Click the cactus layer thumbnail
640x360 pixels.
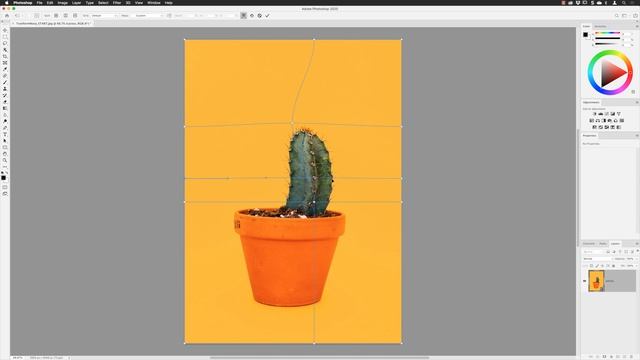(x=596, y=281)
